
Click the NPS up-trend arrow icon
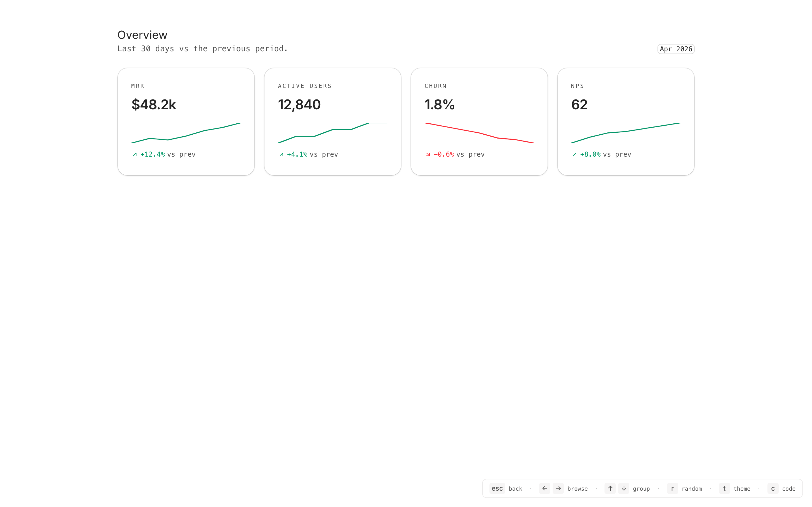tap(574, 154)
